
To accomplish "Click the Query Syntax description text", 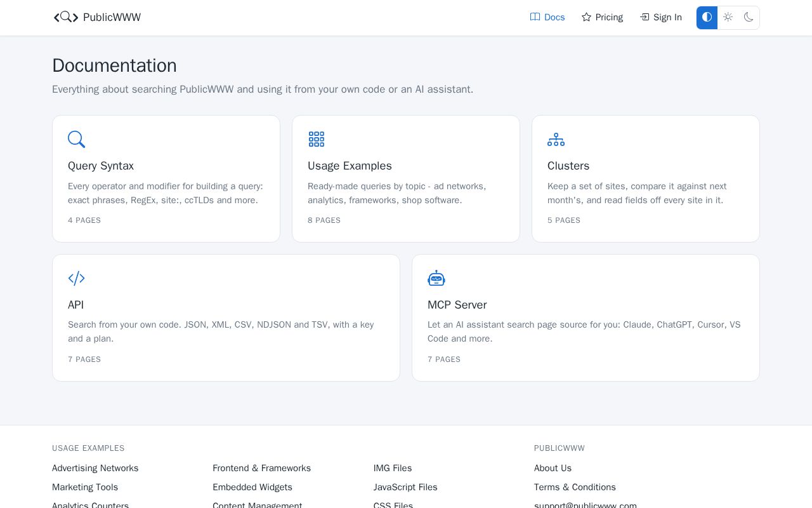I will [x=166, y=193].
